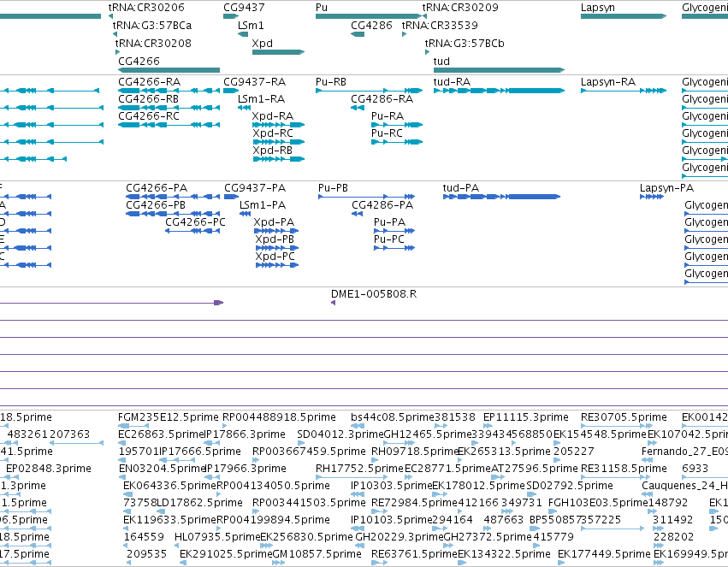Click the Lapsyn-PA protein feature
The width and height of the screenshot is (728, 567).
click(652, 197)
